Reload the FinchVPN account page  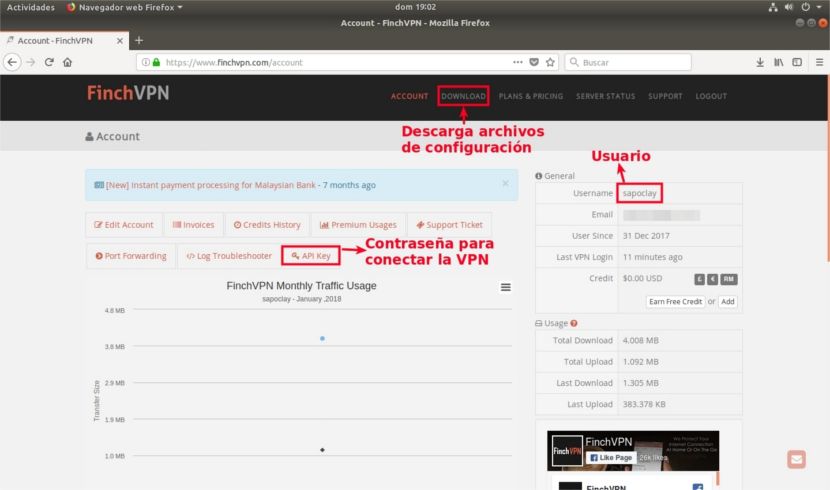(x=49, y=62)
